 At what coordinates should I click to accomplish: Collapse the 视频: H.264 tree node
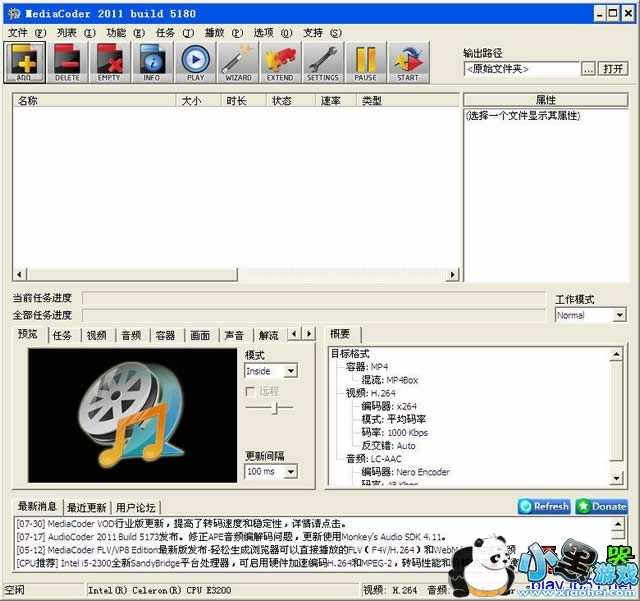371,393
